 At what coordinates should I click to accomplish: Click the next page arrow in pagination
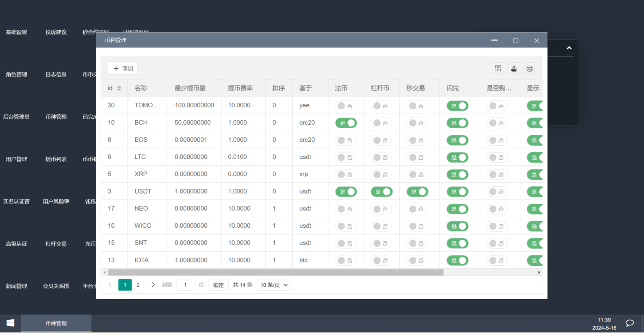click(153, 285)
